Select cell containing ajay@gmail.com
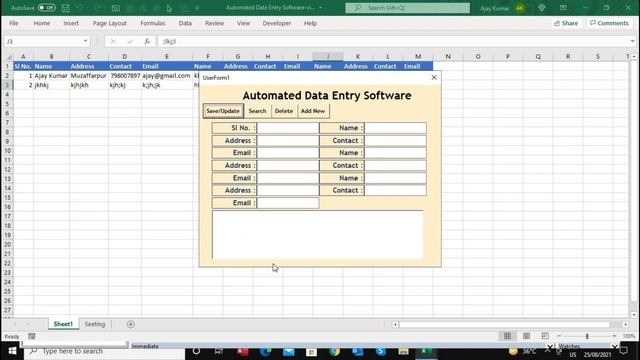 pyautogui.click(x=167, y=76)
